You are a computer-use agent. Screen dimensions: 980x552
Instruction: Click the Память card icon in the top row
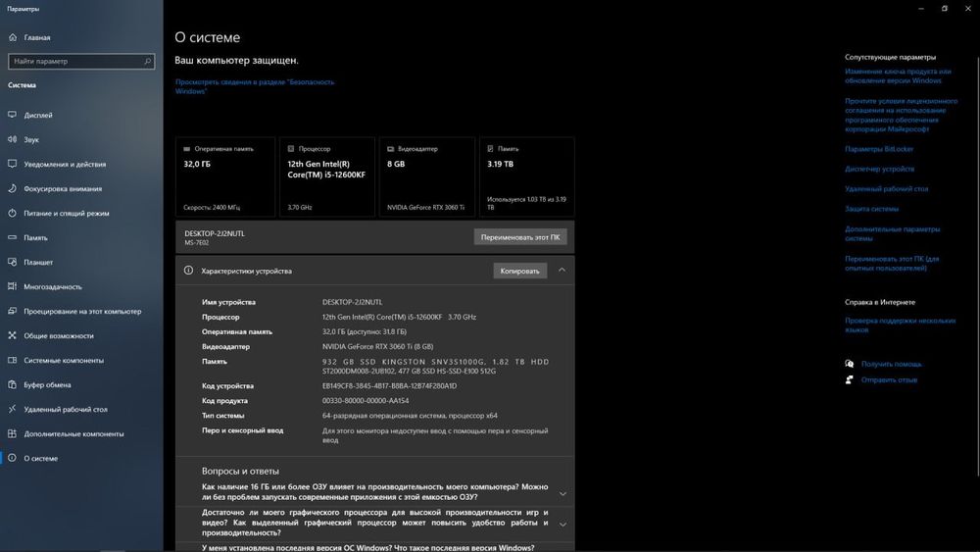[491, 149]
